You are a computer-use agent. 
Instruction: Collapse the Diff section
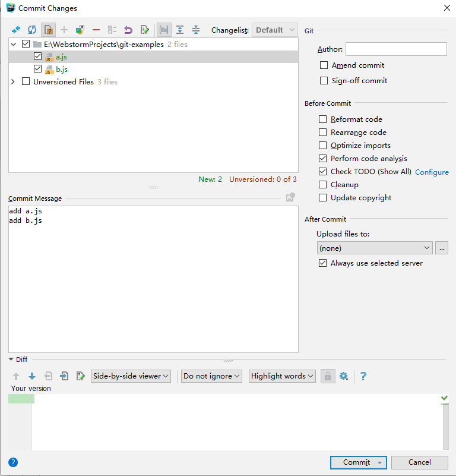[x=11, y=360]
